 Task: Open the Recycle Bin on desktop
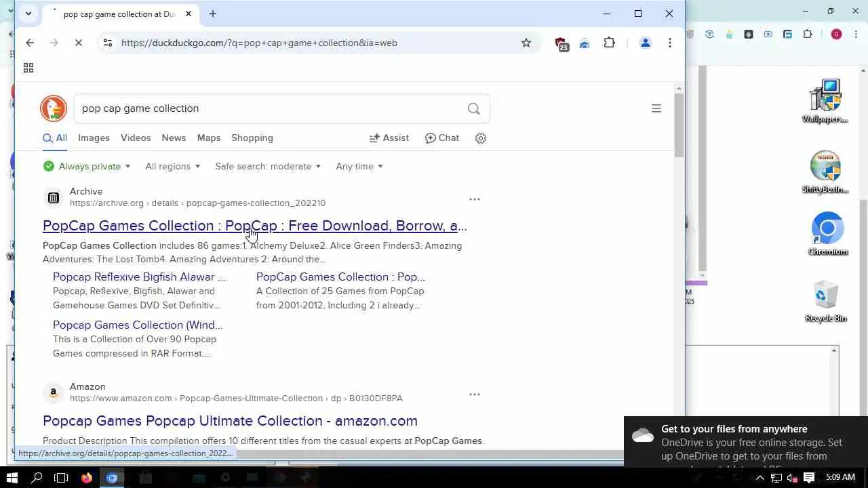825,302
